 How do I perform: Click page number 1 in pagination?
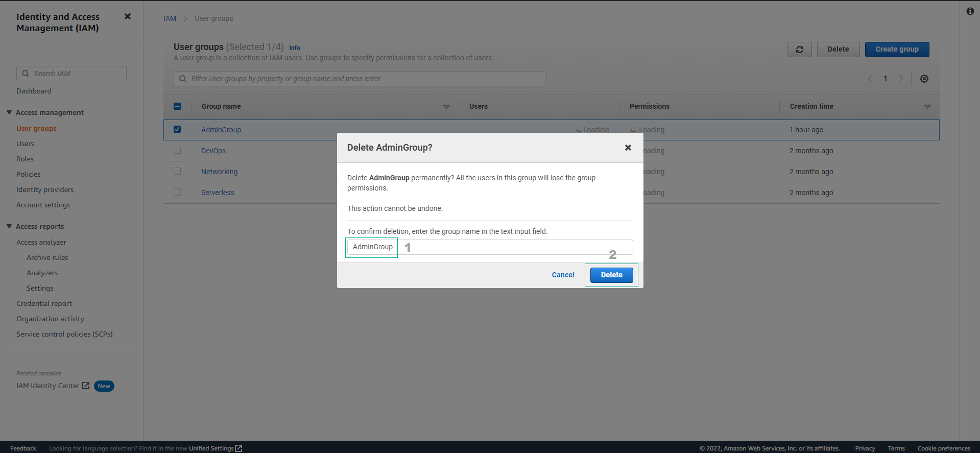pos(886,79)
